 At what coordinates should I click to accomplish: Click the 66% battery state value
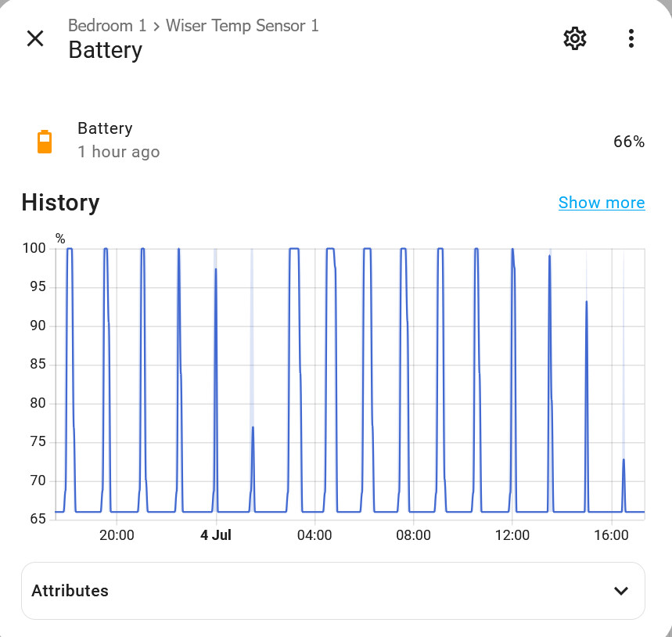[x=629, y=142]
